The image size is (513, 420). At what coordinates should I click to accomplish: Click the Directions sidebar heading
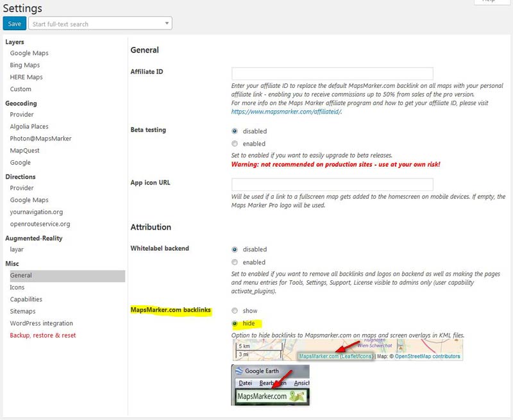[x=21, y=176]
